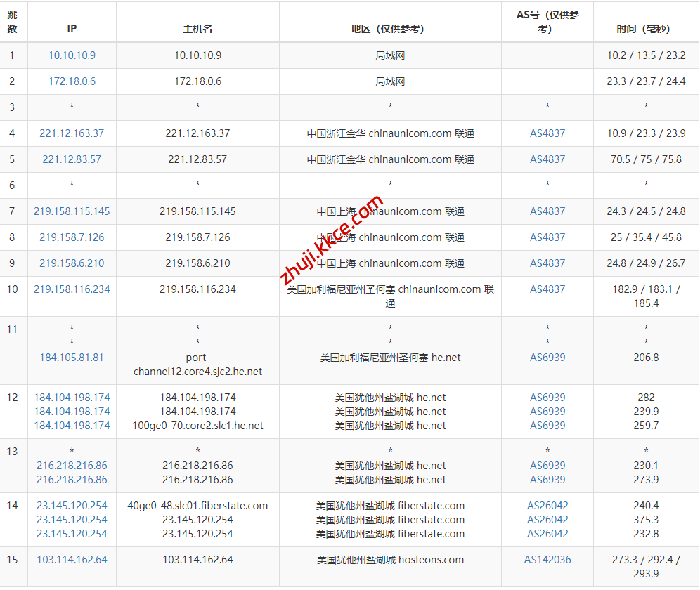Click first AS26042 link in hop 14

547,506
